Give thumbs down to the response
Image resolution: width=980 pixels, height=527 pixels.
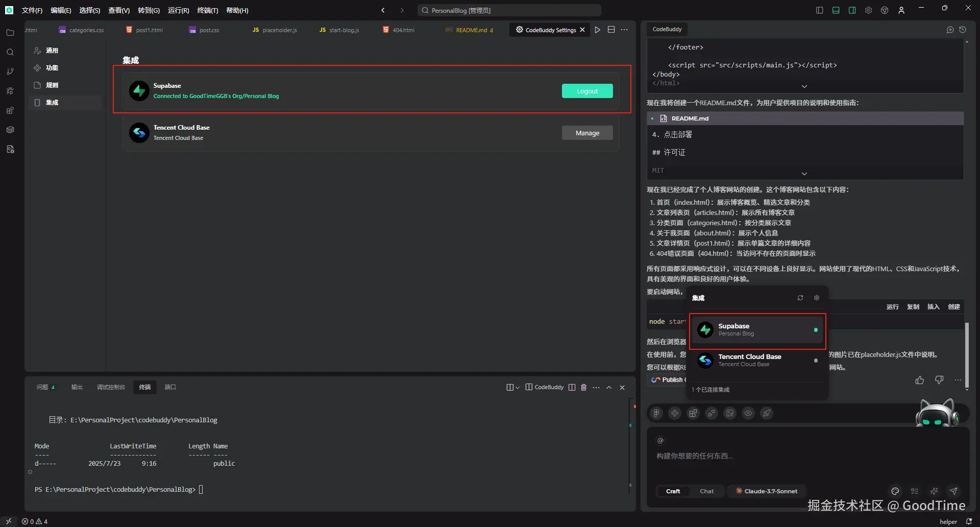pos(939,380)
